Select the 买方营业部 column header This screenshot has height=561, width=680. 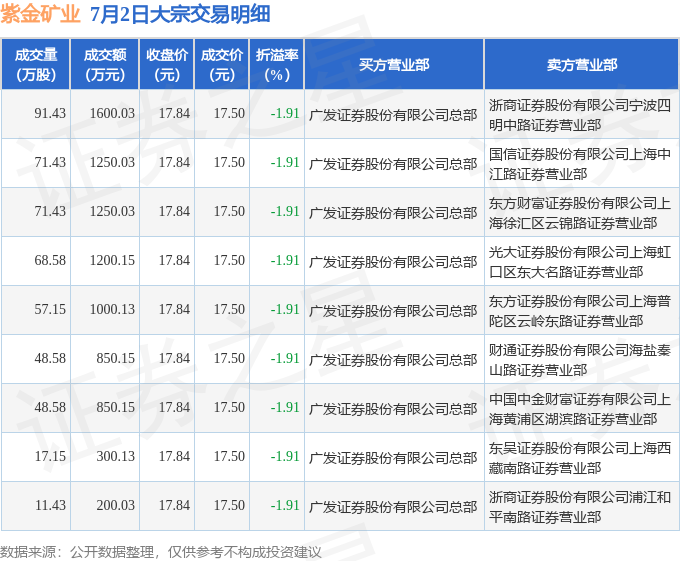[394, 65]
